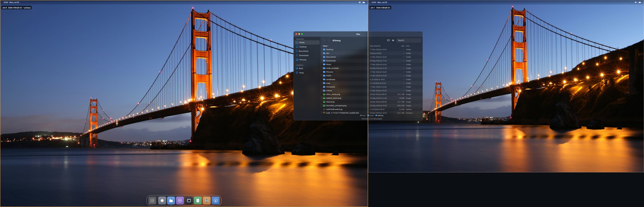Click the clock on the second monitor

click(379, 2)
